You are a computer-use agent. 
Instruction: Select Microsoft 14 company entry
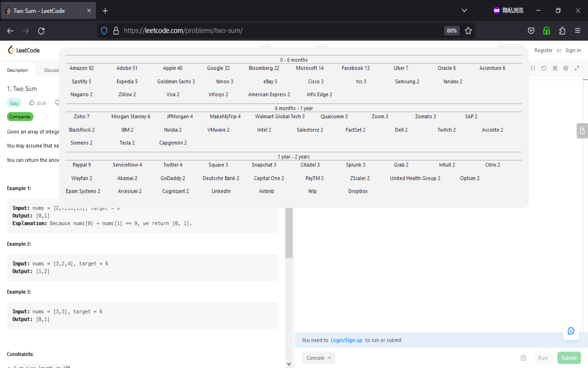pyautogui.click(x=310, y=68)
